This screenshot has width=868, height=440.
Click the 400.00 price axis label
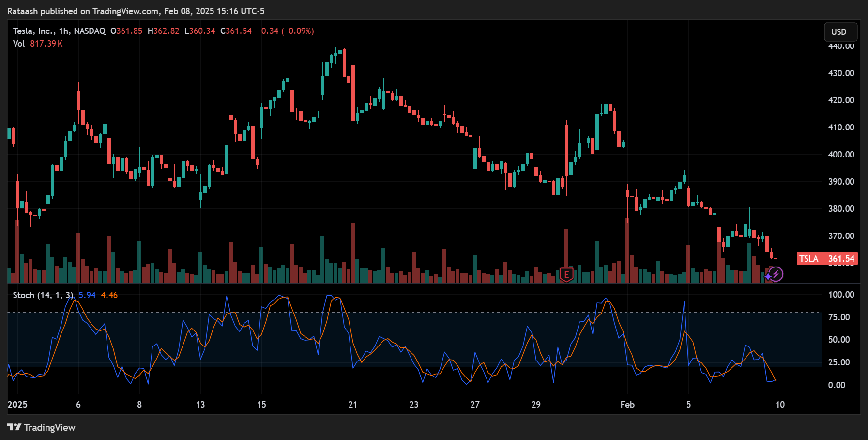841,155
